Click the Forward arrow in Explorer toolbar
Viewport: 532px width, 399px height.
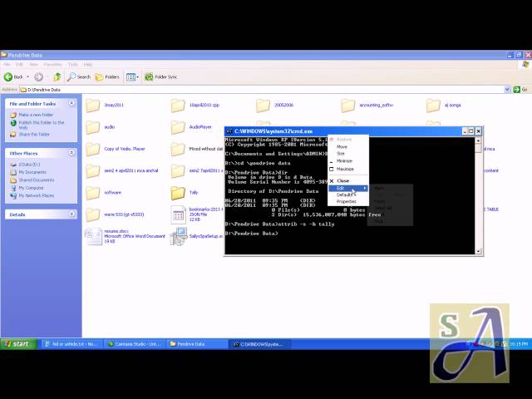39,77
